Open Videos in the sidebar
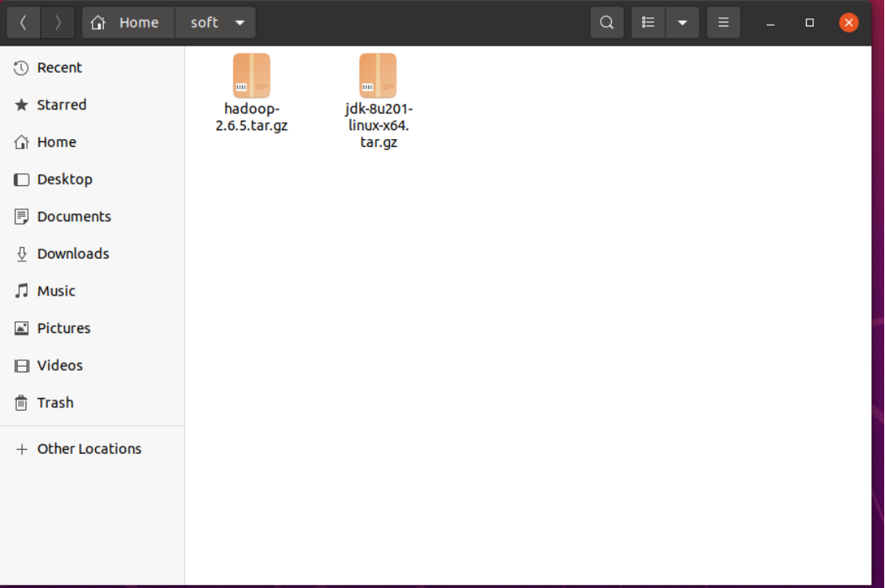 tap(92, 366)
